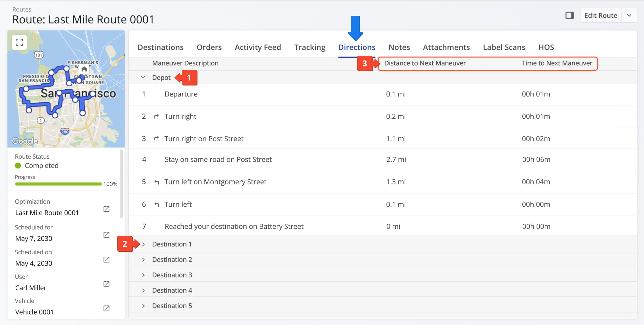Go back to Routes breadcrumb

[22, 9]
